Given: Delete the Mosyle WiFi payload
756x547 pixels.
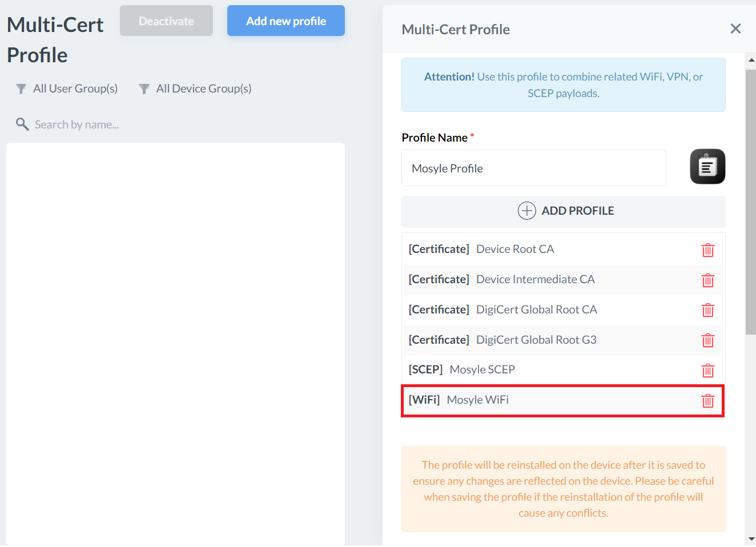Looking at the screenshot, I should tap(707, 401).
